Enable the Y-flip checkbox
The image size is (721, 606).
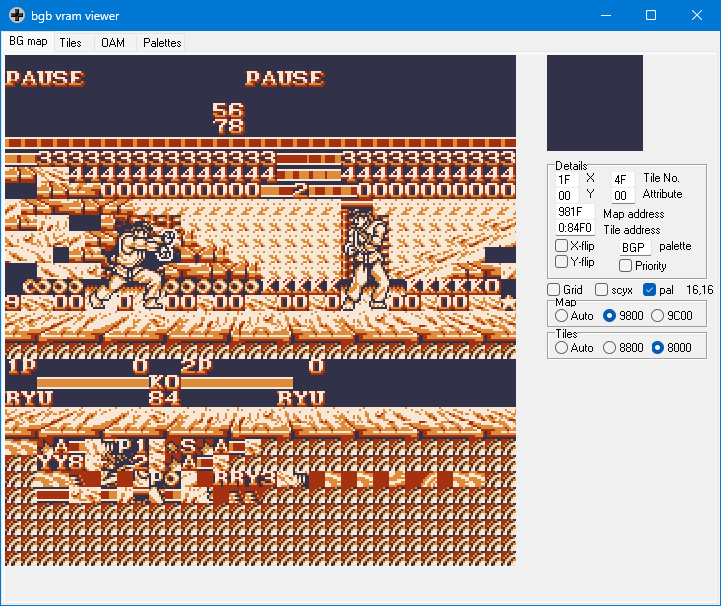click(561, 262)
